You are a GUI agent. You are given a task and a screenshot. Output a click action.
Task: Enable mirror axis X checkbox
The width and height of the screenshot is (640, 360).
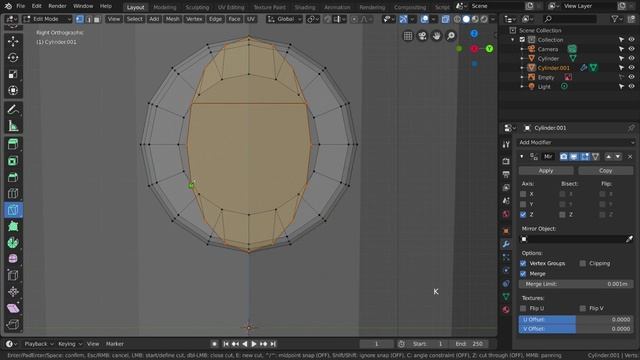pos(523,194)
